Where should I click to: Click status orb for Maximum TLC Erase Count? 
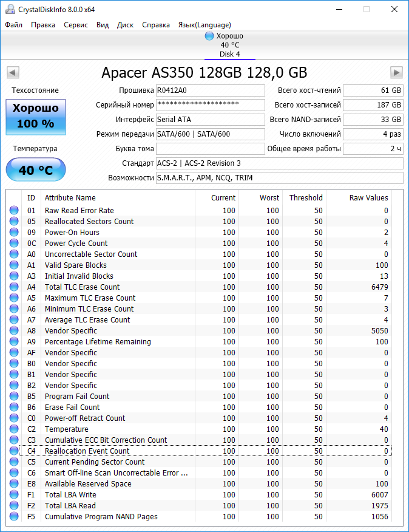[14, 298]
